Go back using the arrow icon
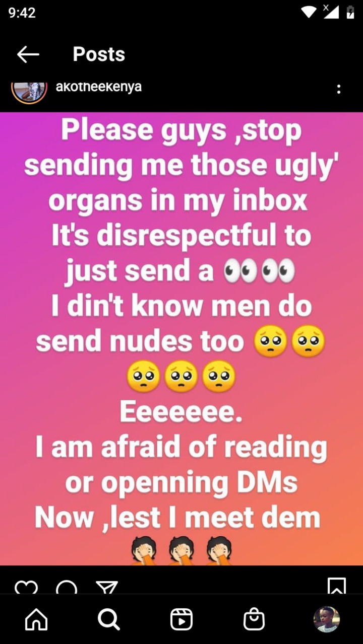 28,54
